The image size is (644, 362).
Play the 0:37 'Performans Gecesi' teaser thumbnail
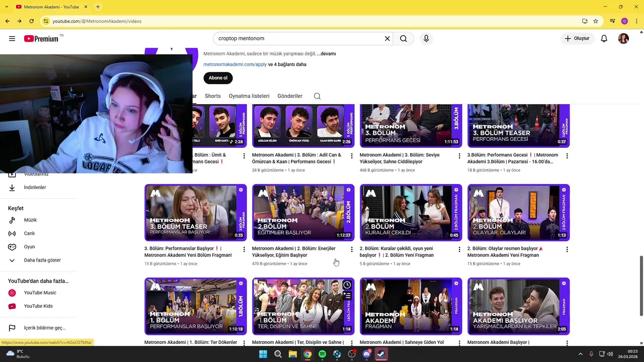tap(518, 126)
